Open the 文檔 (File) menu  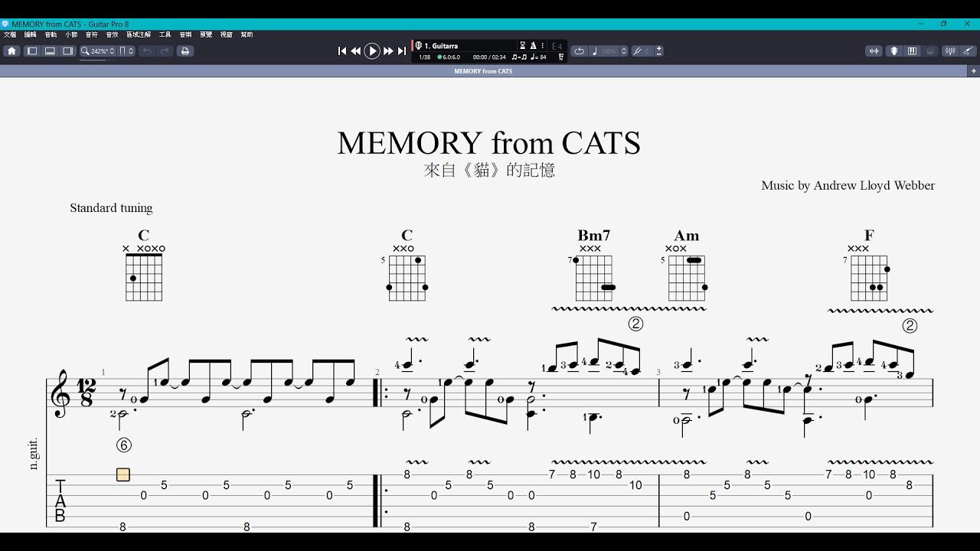tap(10, 34)
